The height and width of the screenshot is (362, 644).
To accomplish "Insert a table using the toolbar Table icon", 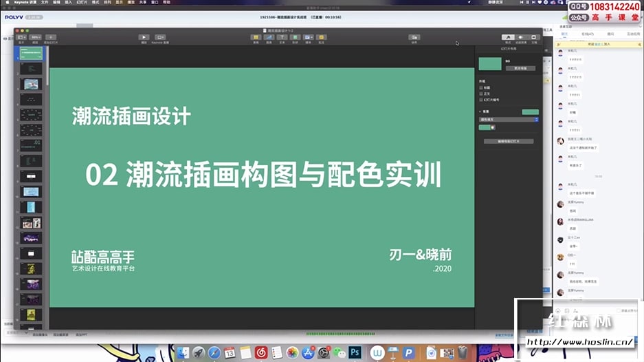I will [256, 37].
